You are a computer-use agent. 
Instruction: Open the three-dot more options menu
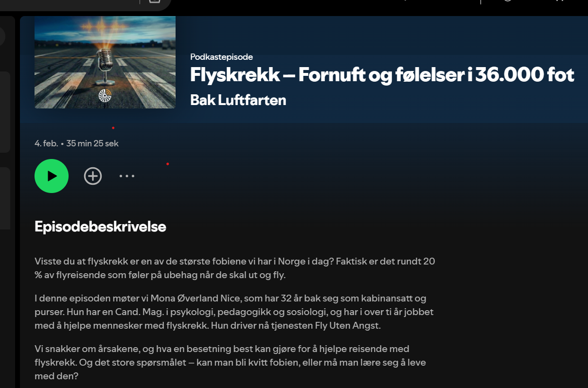(127, 176)
